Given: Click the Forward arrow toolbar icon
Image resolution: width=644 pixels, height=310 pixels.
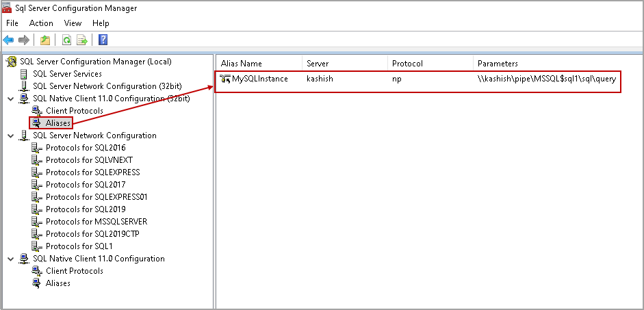Looking at the screenshot, I should click(24, 40).
